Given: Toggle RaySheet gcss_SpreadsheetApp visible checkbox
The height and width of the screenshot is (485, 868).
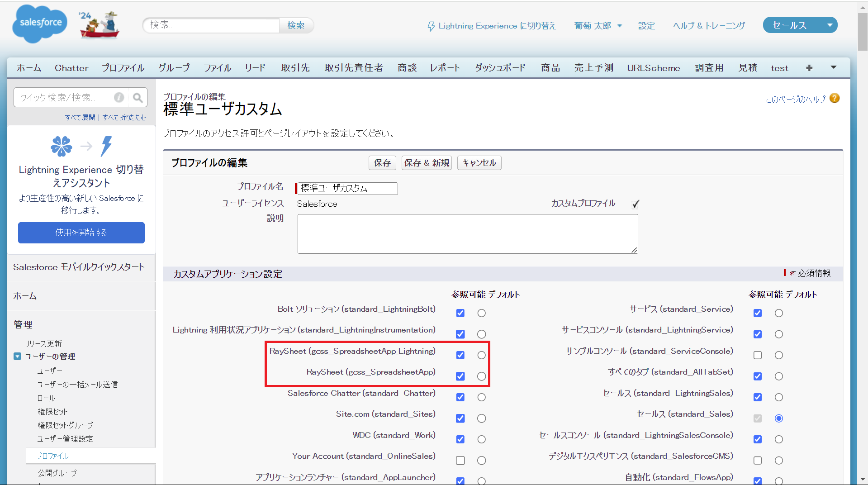Looking at the screenshot, I should 460,376.
